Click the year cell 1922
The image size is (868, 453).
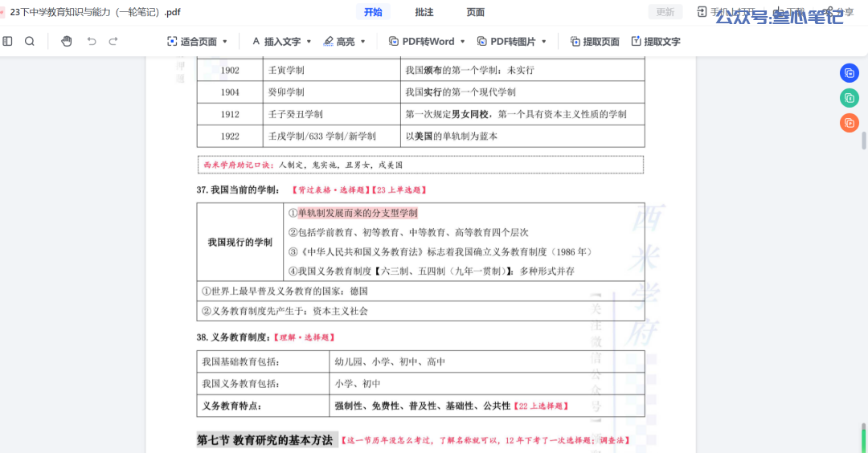click(x=230, y=136)
